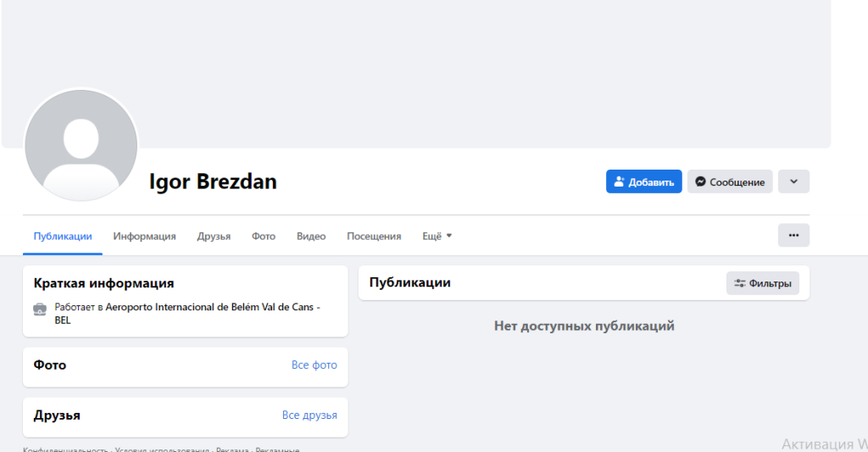Open the Aeroporto Internacional de Belém workplace link

coord(212,307)
